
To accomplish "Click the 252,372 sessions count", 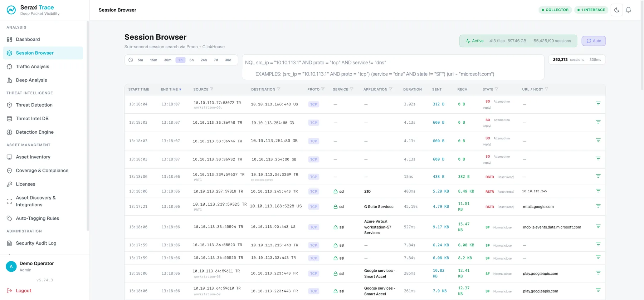I will pyautogui.click(x=560, y=60).
